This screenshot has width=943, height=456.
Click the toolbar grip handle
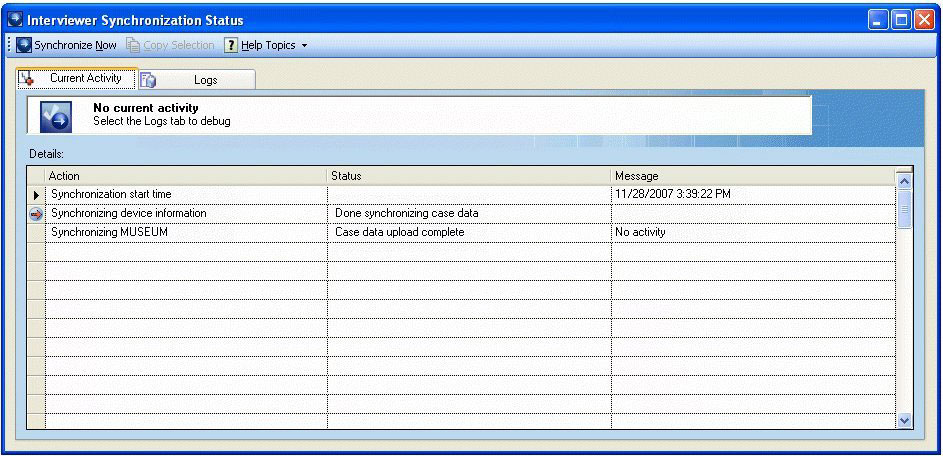[x=10, y=45]
